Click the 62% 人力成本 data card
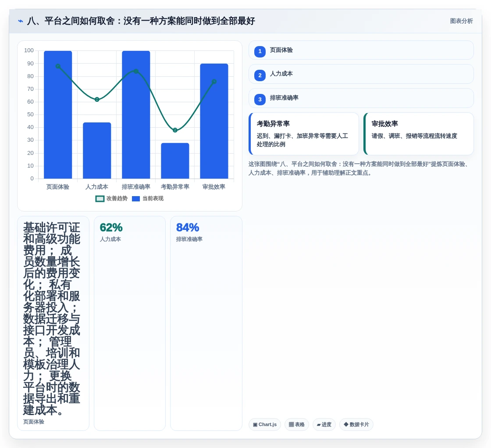 (x=130, y=323)
